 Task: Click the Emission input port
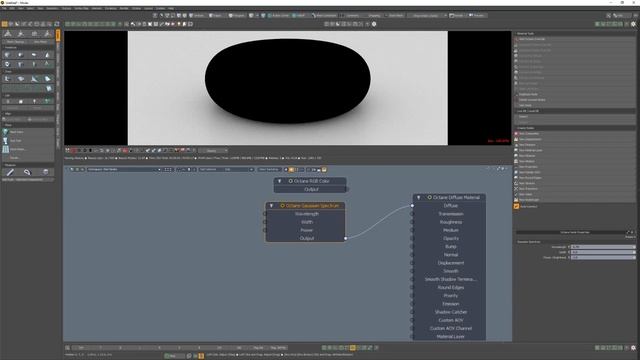pos(412,304)
